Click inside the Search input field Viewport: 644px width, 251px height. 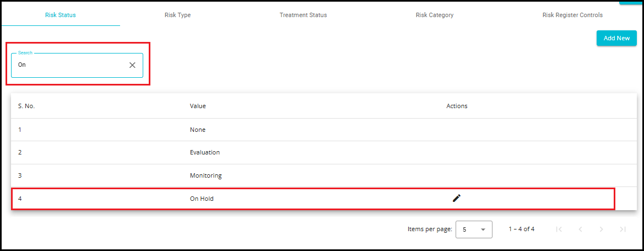pyautogui.click(x=69, y=65)
